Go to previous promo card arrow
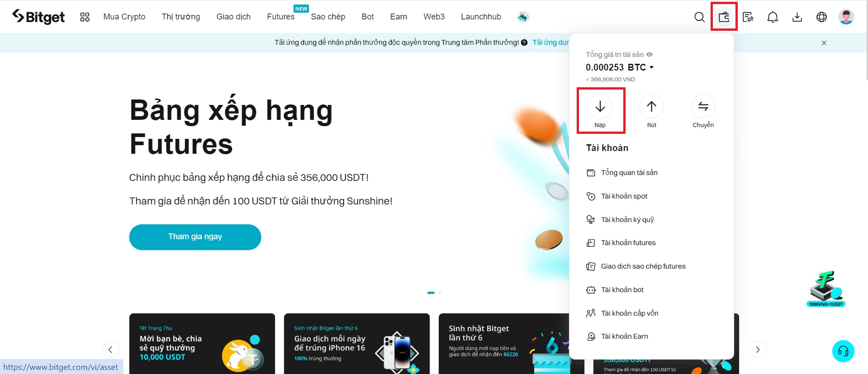The image size is (868, 374). pyautogui.click(x=110, y=350)
